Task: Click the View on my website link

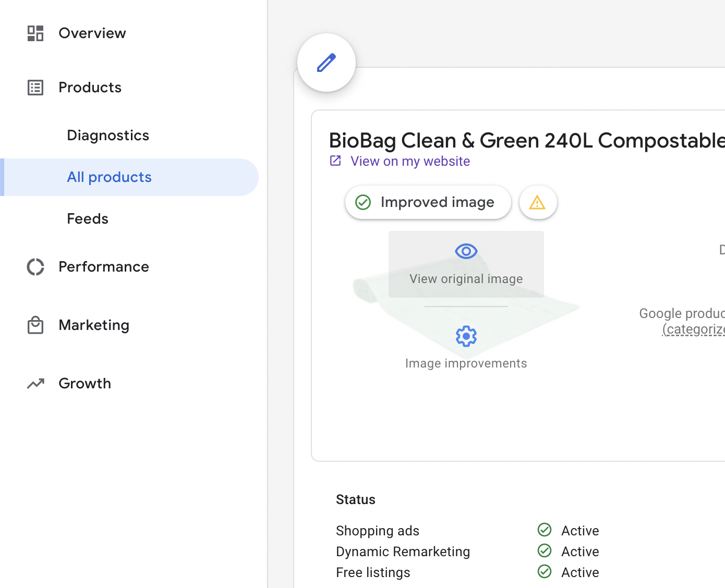Action: 410,162
